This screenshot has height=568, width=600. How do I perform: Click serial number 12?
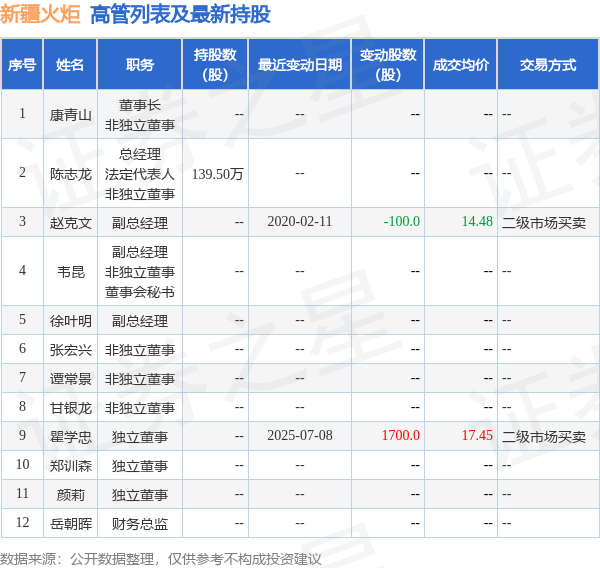click(23, 522)
